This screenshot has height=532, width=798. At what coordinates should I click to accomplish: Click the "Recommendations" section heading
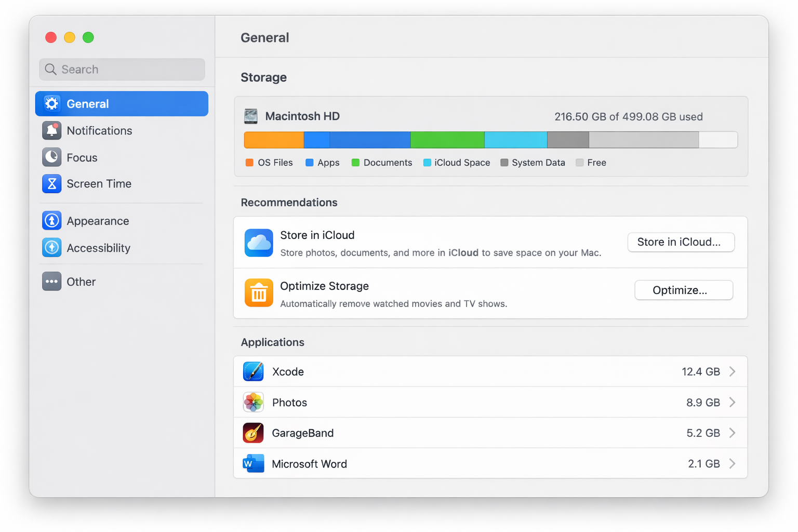tap(289, 202)
